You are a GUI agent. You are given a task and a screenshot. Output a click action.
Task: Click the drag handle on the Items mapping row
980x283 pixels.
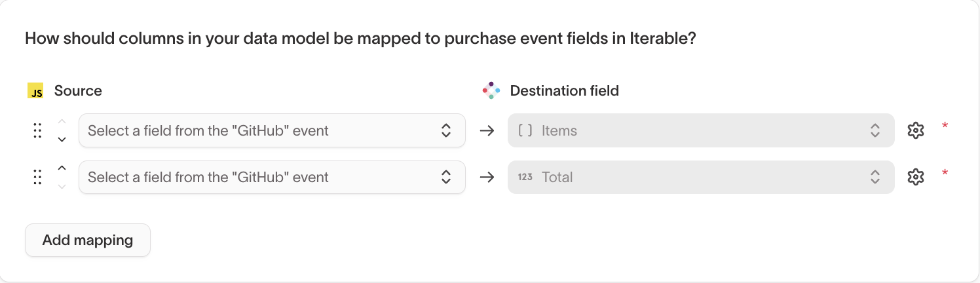[37, 130]
